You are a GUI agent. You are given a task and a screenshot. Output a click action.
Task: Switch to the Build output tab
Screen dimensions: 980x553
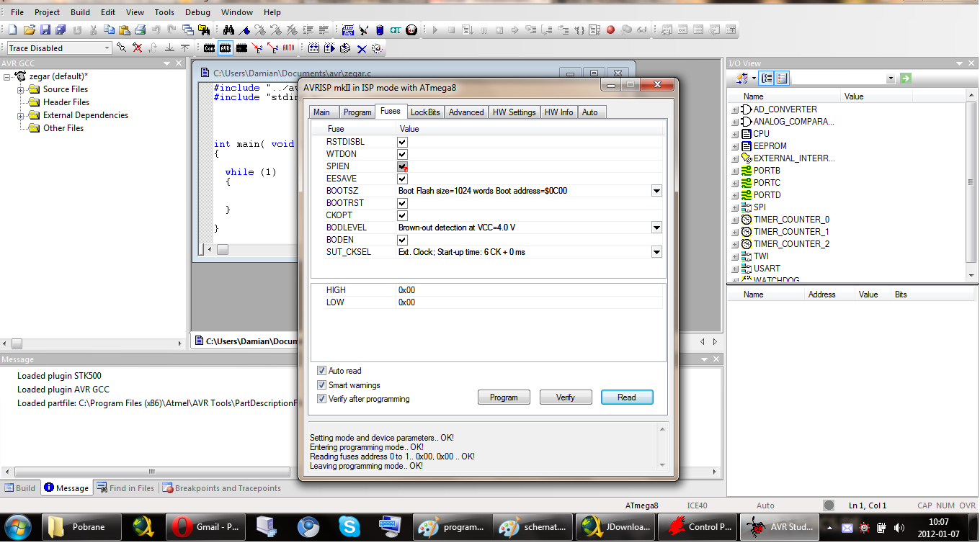(20, 488)
